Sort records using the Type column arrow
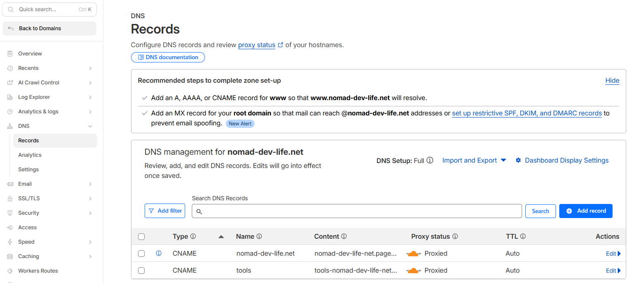The height and width of the screenshot is (283, 644). [x=221, y=237]
